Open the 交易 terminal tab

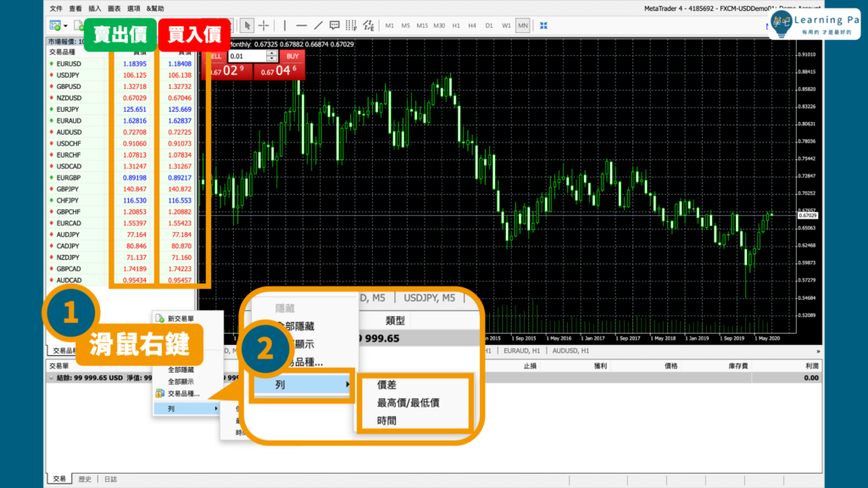59,480
